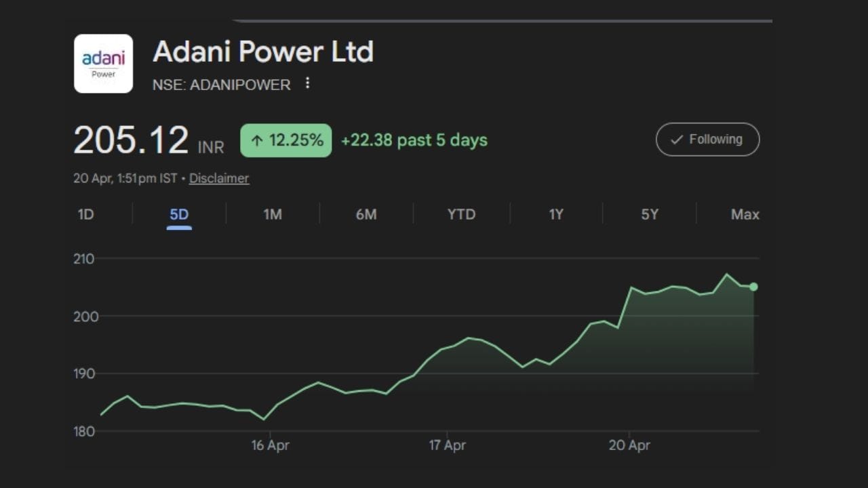Click the Adani Power Ltd title
Screen dimensions: 868x488
(x=263, y=52)
